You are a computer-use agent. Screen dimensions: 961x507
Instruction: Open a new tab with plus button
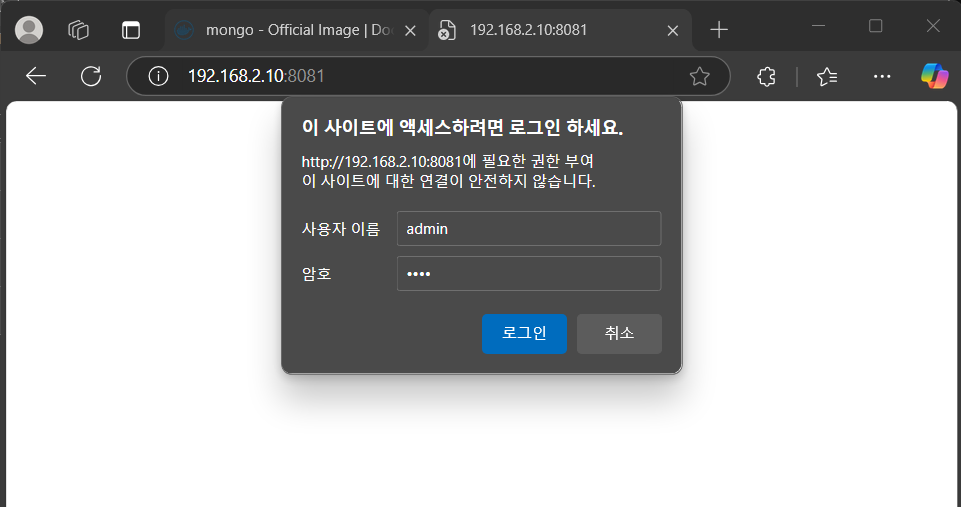click(719, 29)
